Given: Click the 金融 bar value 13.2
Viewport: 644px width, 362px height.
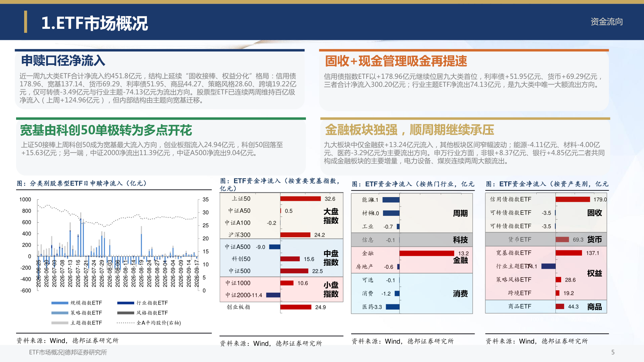Looking at the screenshot, I should click(x=463, y=253).
